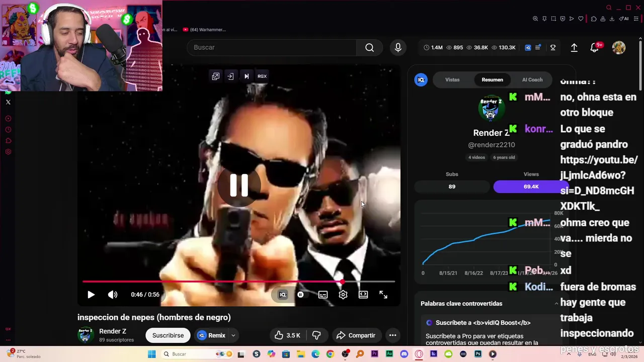The width and height of the screenshot is (644, 362).
Task: Click the ad-blocker shield icon
Action: (x=562, y=19)
